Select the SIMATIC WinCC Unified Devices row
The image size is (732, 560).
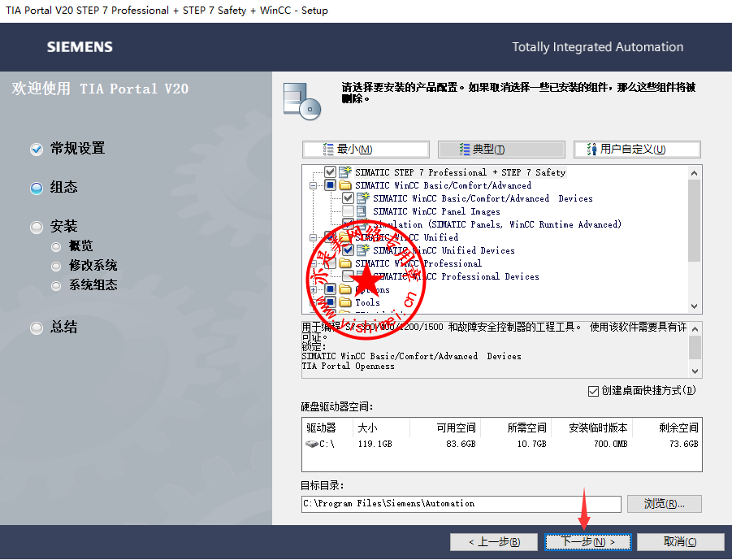tap(444, 250)
